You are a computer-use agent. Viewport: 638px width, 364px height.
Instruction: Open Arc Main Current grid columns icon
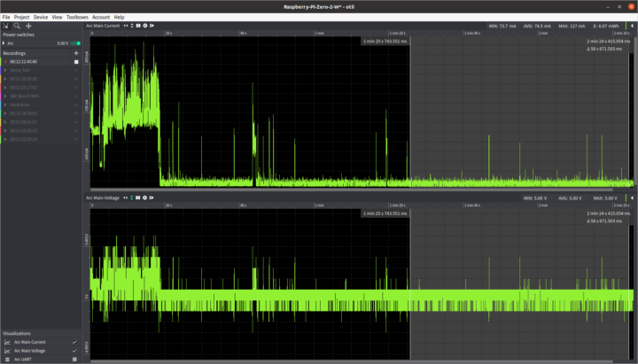coord(138,26)
